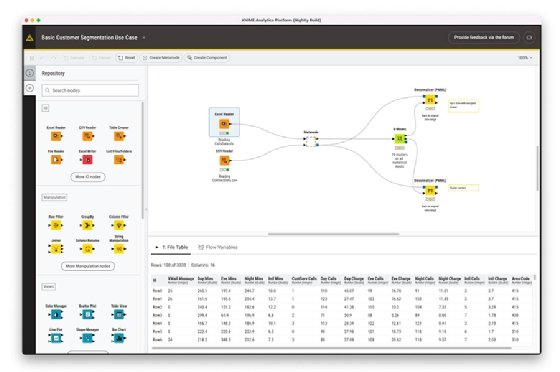Select the CSV Reader node in the repository
560x372 pixels.
tap(88, 136)
